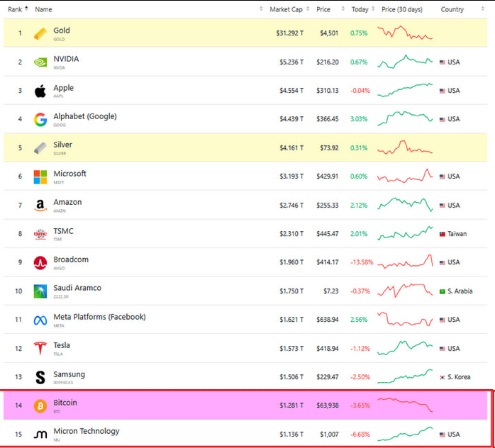Image resolution: width=495 pixels, height=448 pixels.
Task: Open the Saudi Aramco company link
Action: [x=77, y=288]
